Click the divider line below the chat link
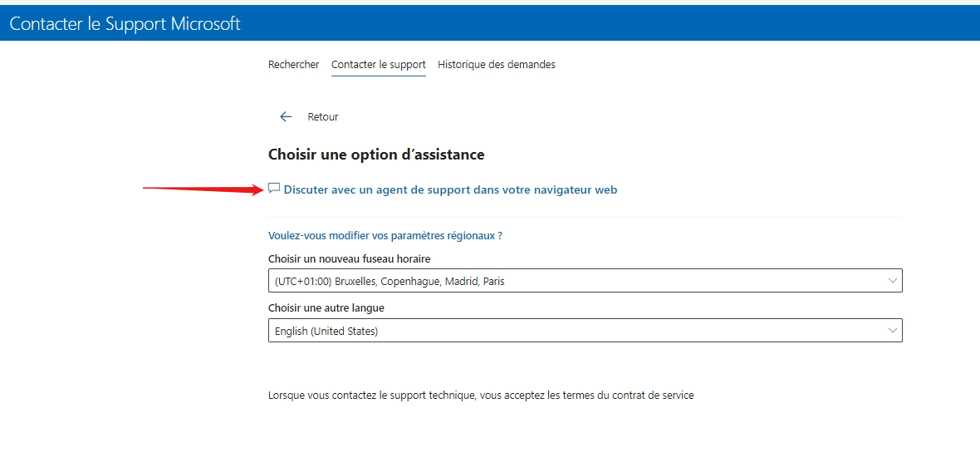 (x=586, y=218)
